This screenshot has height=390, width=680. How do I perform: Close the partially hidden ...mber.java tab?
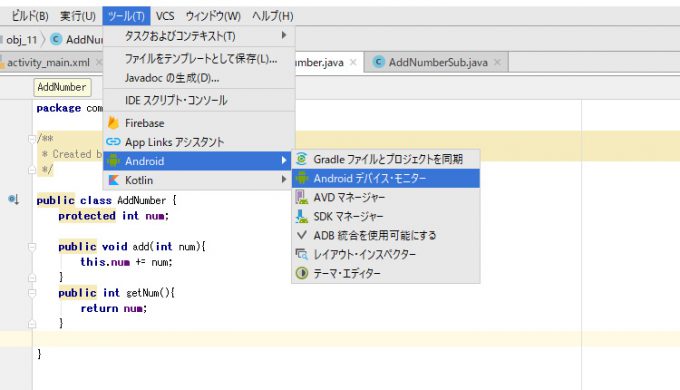353,62
